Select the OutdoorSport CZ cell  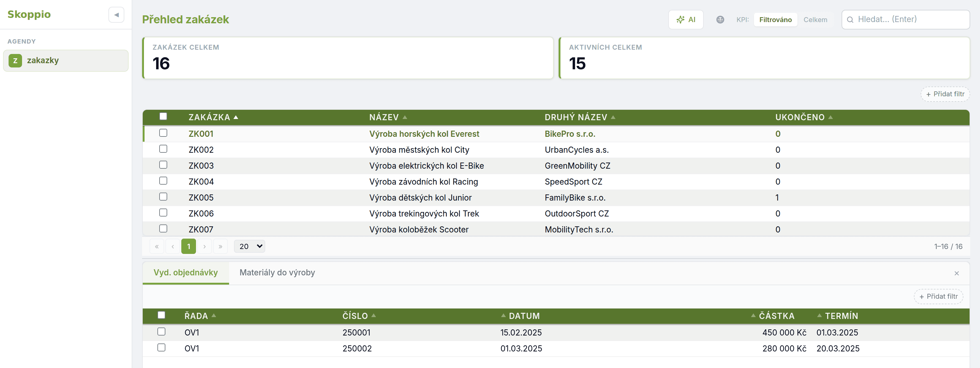(x=577, y=214)
